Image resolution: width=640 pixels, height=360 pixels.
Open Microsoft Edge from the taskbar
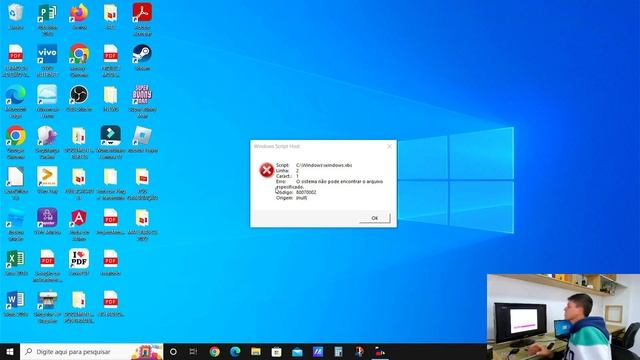coord(235,351)
